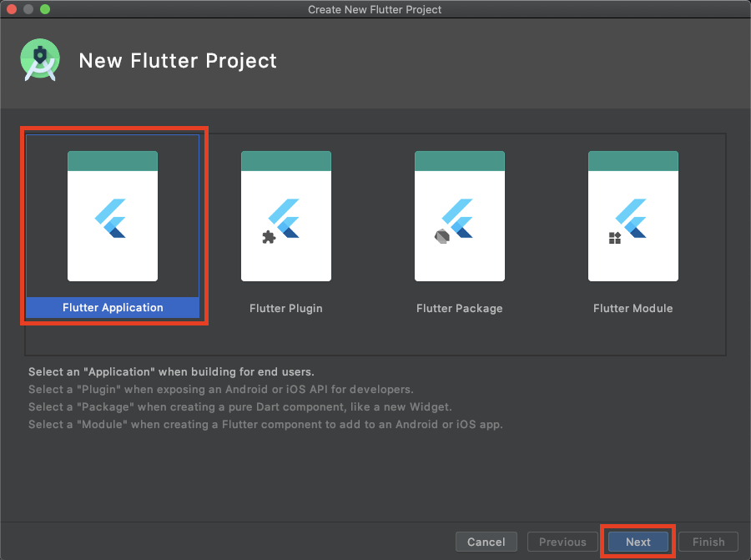Click the Finish button

(708, 542)
